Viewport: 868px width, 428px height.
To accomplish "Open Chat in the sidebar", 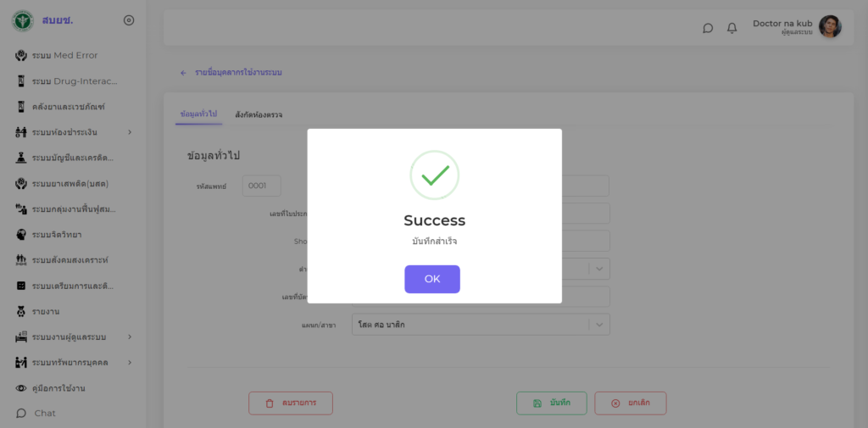I will click(x=44, y=414).
